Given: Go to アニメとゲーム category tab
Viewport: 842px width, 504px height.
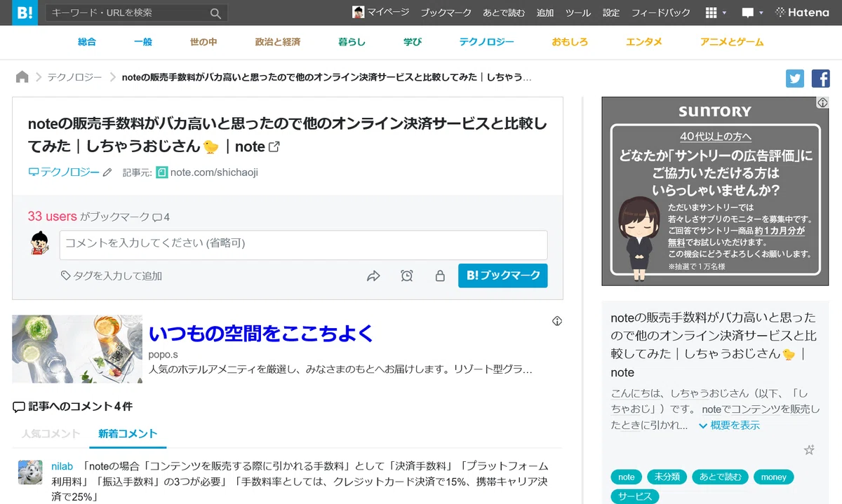Looking at the screenshot, I should click(x=732, y=42).
